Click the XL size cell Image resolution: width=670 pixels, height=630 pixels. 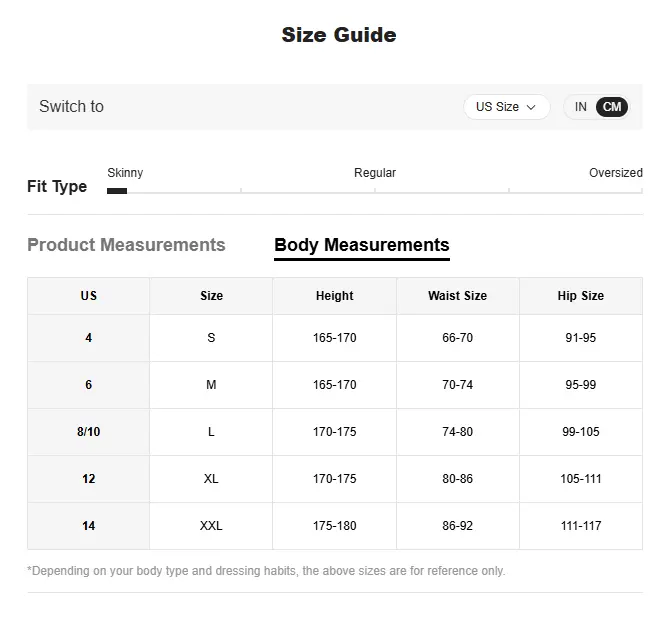point(211,479)
